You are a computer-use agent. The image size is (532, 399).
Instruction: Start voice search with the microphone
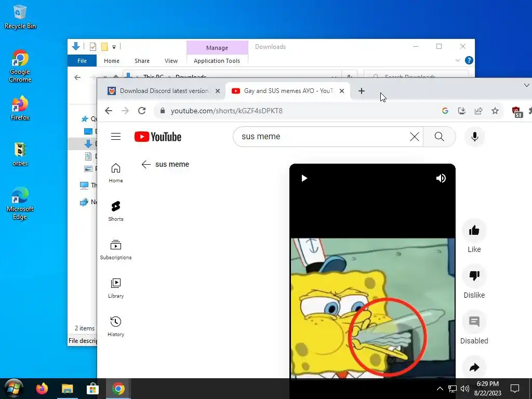[475, 137]
